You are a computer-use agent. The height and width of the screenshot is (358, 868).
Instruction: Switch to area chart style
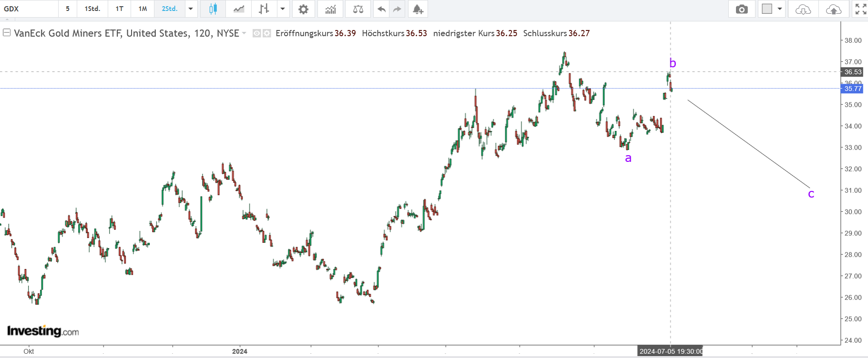tap(238, 9)
